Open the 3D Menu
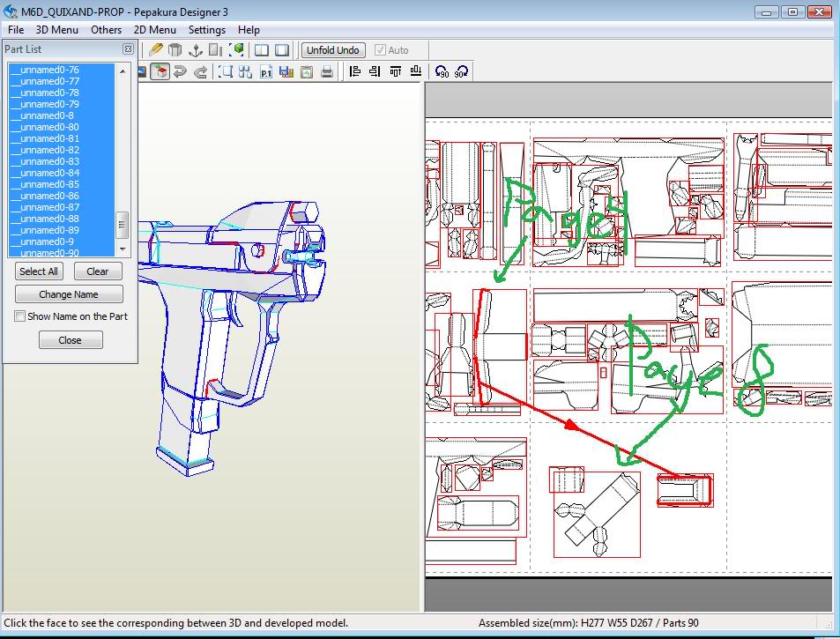840x639 pixels. pos(56,30)
